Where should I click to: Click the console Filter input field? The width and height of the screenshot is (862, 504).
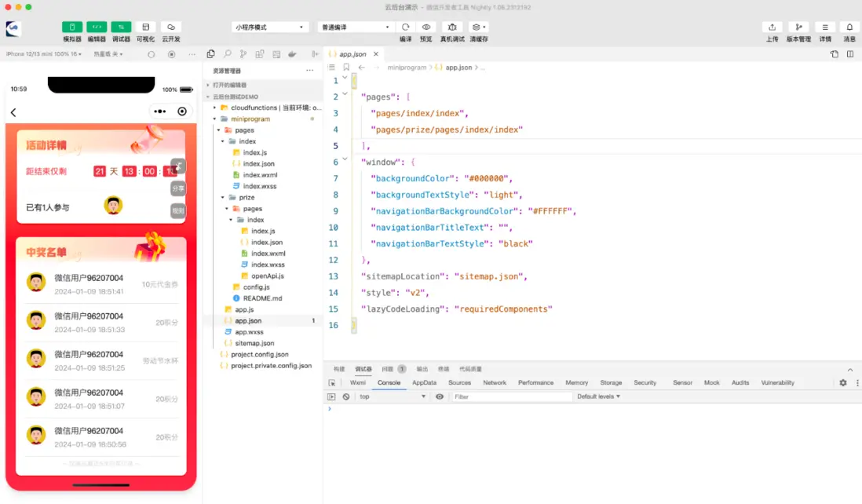512,396
